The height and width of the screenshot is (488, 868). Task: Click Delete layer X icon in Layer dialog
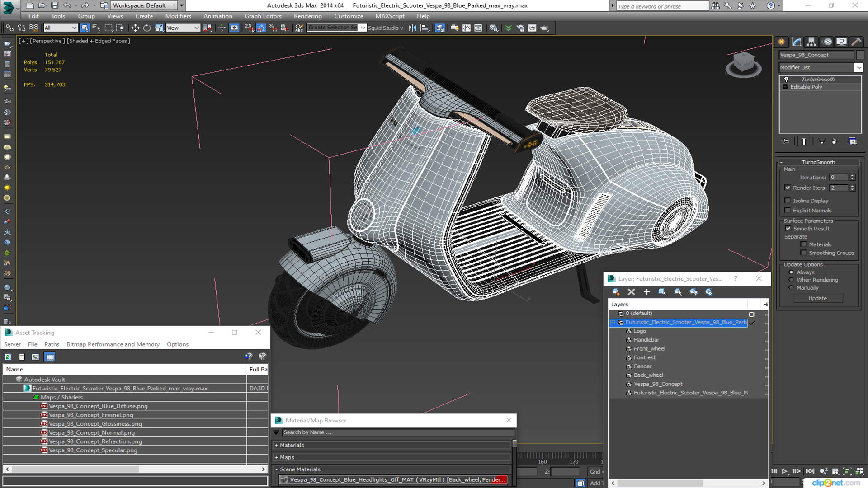631,292
